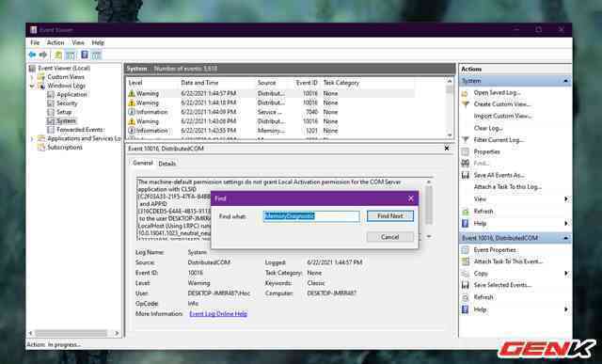This screenshot has height=364, width=602.
Task: Switch to the Details tab
Action: [167, 164]
